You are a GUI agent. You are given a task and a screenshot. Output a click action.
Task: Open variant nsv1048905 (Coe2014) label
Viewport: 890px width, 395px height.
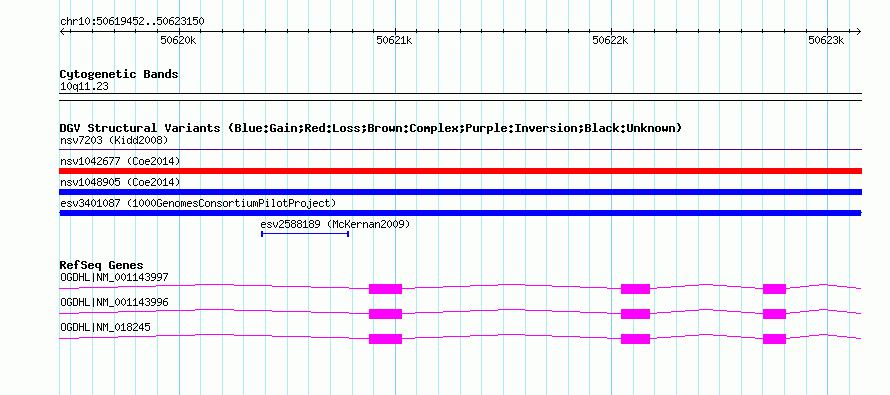point(120,182)
